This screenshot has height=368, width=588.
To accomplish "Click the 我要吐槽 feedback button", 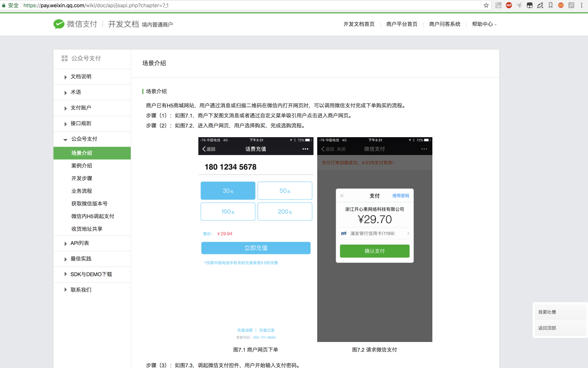I will point(560,312).
